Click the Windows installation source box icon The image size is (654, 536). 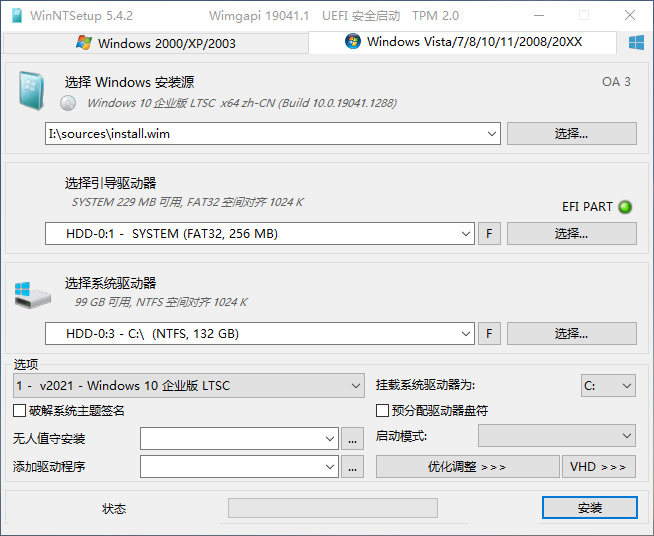coord(30,91)
